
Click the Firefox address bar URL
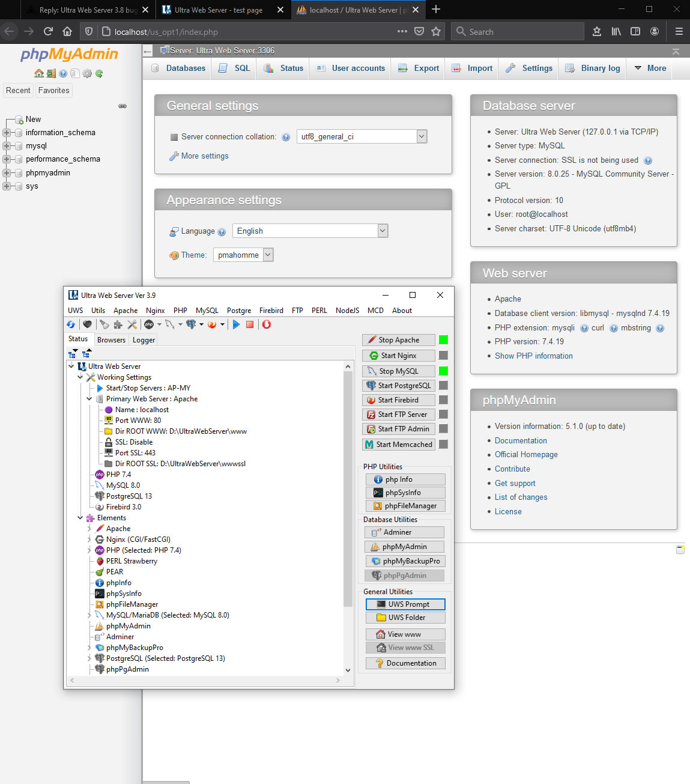166,32
